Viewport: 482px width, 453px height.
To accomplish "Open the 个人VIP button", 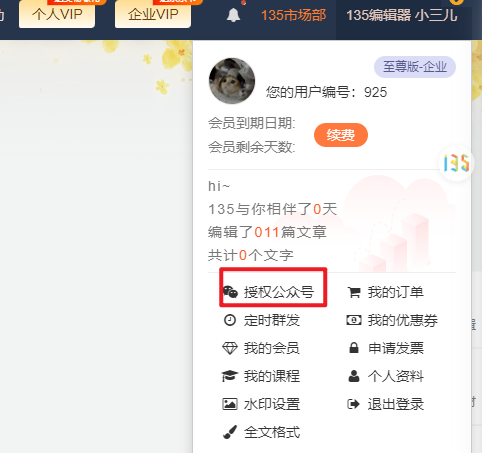I will pyautogui.click(x=57, y=14).
